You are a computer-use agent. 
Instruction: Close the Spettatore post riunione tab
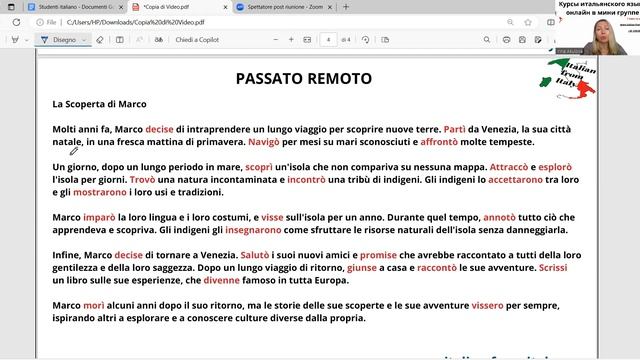[x=330, y=7]
